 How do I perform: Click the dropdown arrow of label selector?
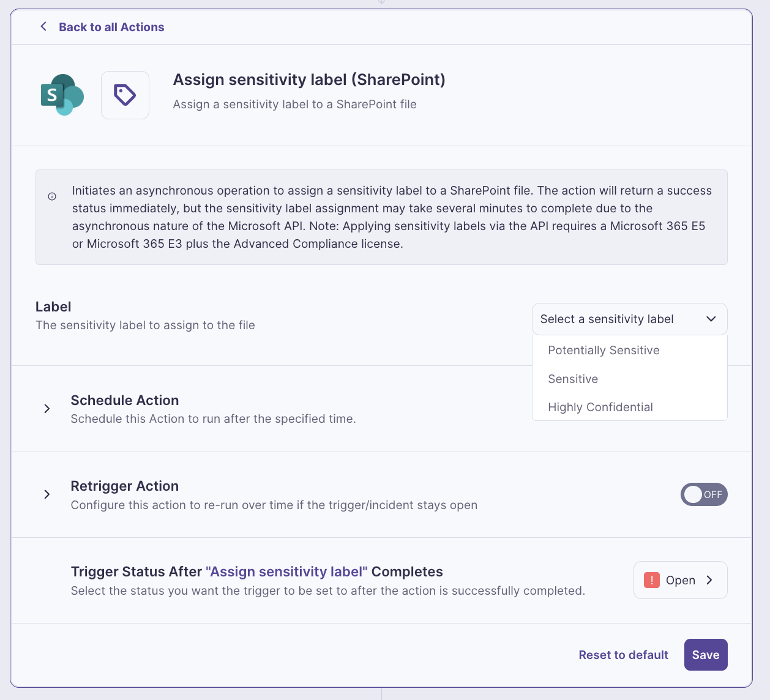pos(711,319)
